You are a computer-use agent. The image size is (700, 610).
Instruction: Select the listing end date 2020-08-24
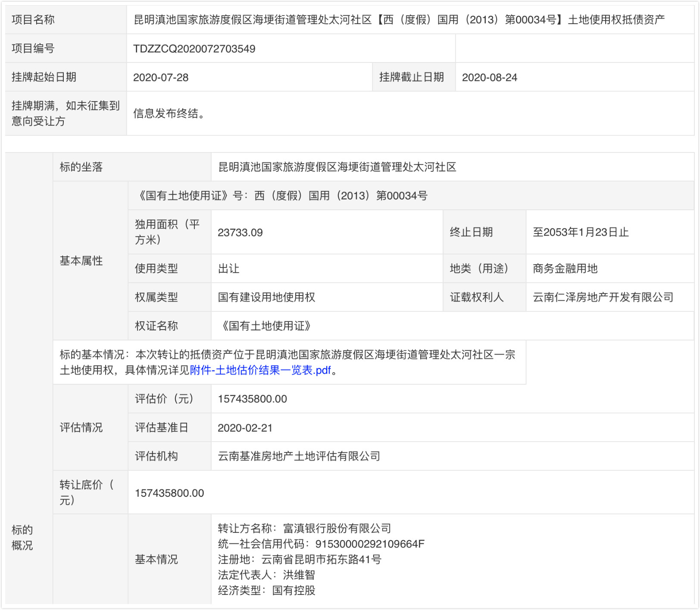pyautogui.click(x=491, y=77)
